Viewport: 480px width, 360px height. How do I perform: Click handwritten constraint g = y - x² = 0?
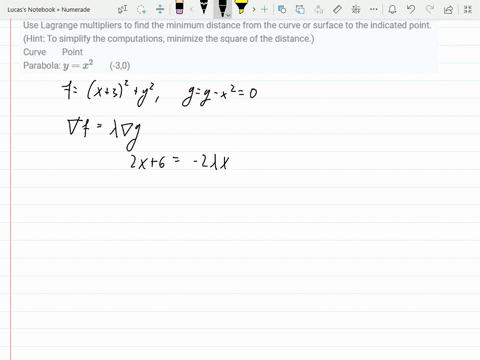(220, 95)
